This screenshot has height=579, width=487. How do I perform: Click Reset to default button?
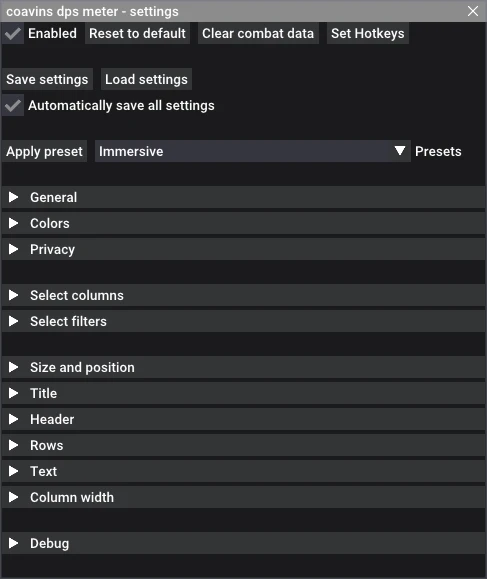[x=137, y=34]
